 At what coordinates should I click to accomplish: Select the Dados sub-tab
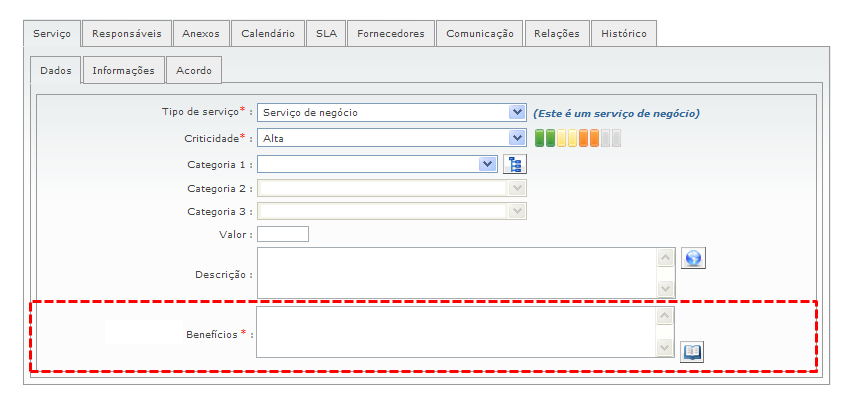pos(56,70)
